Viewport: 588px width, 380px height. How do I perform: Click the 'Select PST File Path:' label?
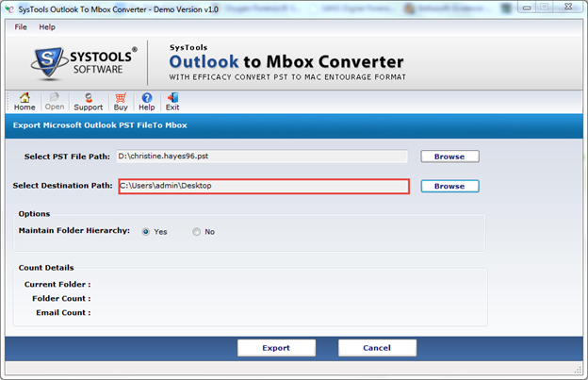(x=67, y=157)
